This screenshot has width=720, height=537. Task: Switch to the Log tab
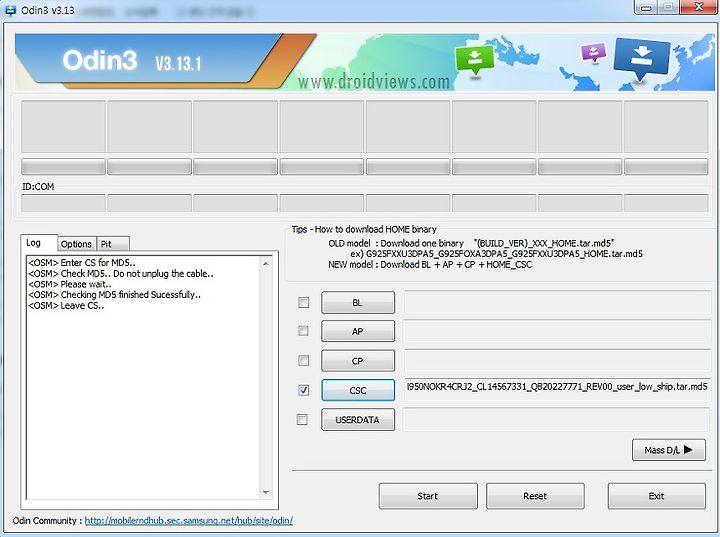point(39,243)
